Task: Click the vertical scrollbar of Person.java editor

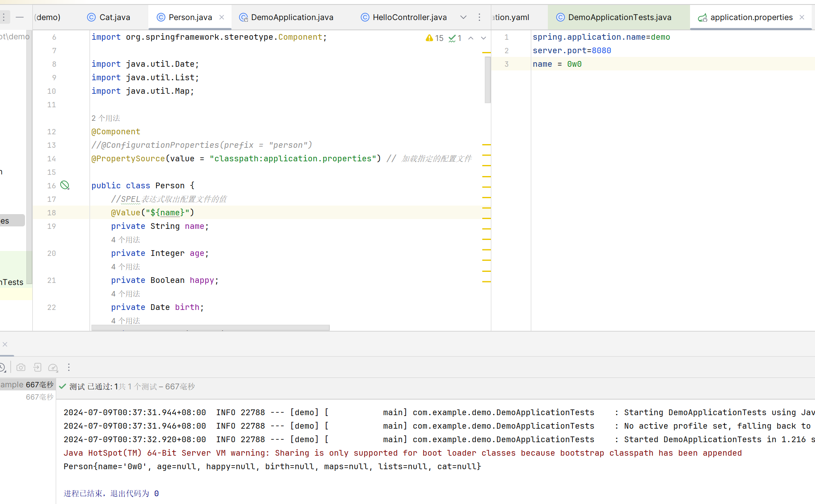Action: pyautogui.click(x=488, y=80)
